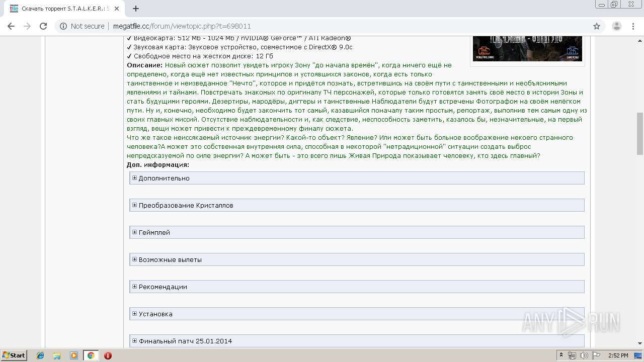Expand the Дополнительно spoiler
The image size is (644, 362).
[357, 178]
